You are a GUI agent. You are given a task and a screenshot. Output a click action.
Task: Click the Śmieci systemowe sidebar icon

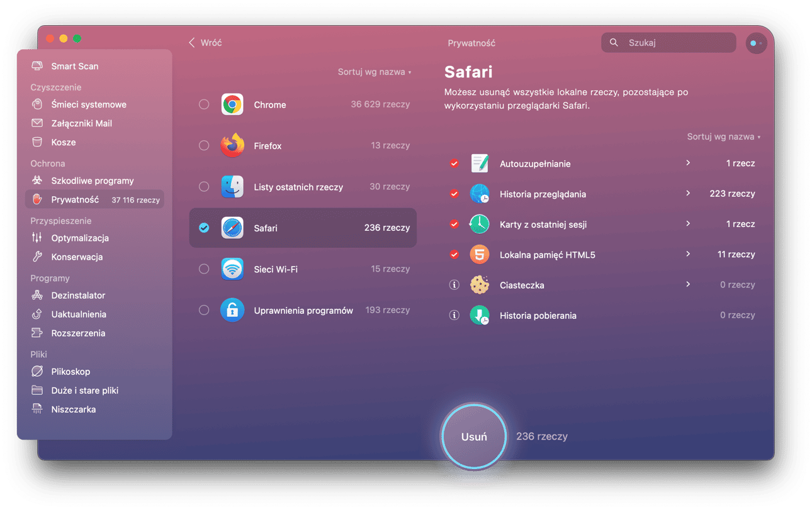coord(37,104)
